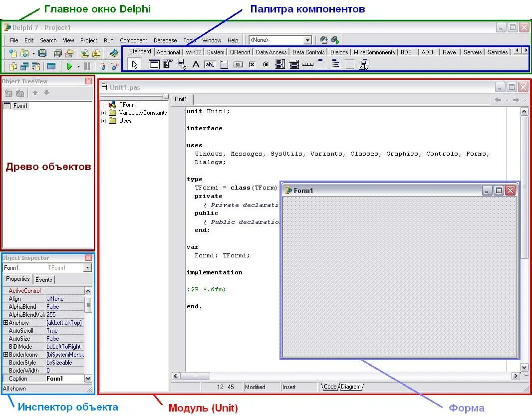The width and height of the screenshot is (532, 417).
Task: Pick the MainMenu component icon
Action: point(168,64)
